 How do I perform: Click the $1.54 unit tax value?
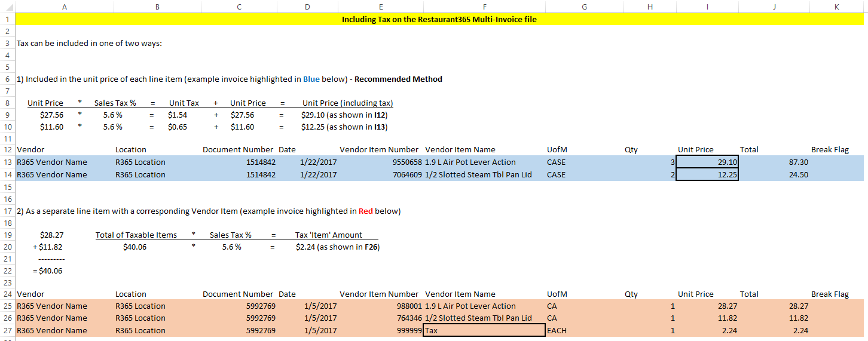178,115
